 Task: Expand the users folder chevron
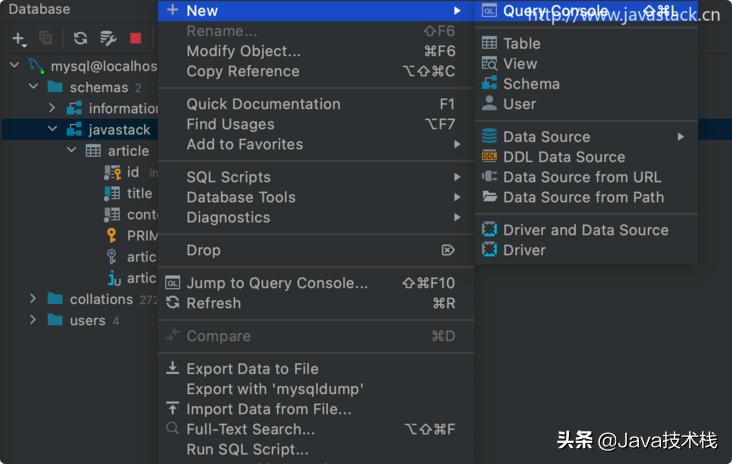point(33,320)
